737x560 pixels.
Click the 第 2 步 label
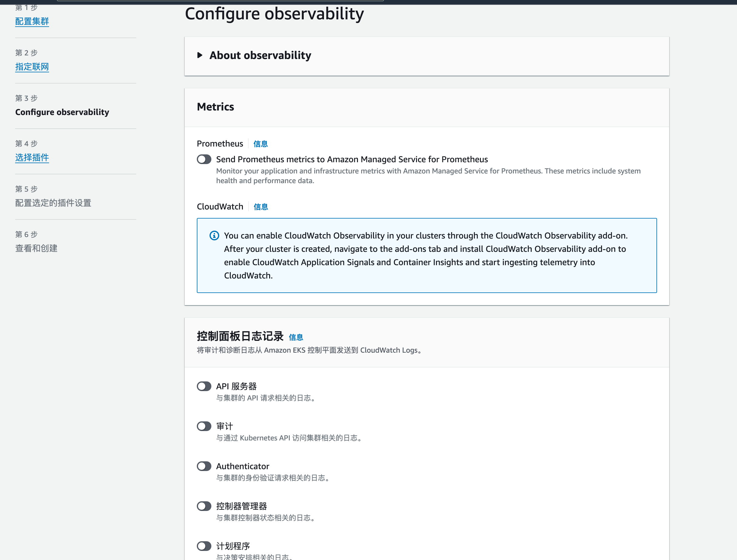pos(26,53)
